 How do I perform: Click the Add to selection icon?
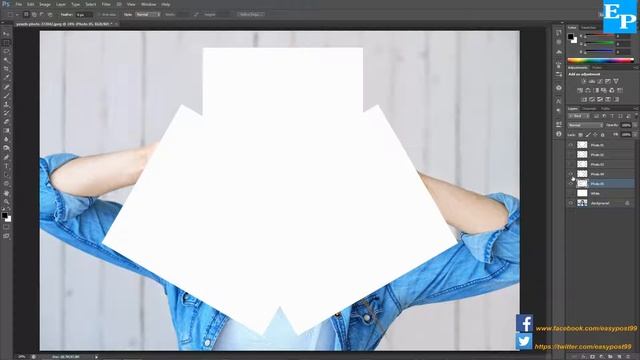[x=34, y=14]
